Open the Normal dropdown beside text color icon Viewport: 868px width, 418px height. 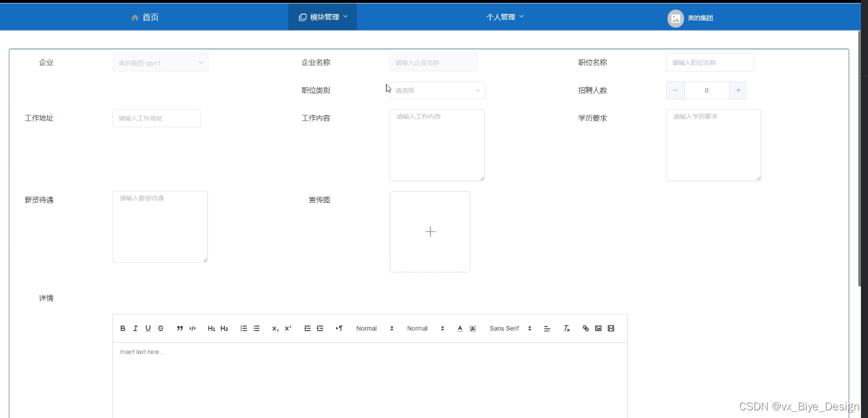click(426, 328)
